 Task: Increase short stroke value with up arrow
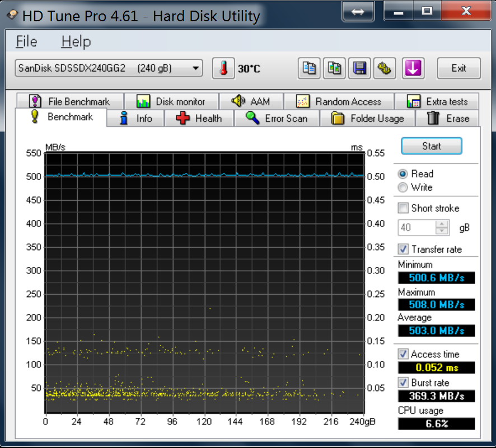click(x=442, y=224)
